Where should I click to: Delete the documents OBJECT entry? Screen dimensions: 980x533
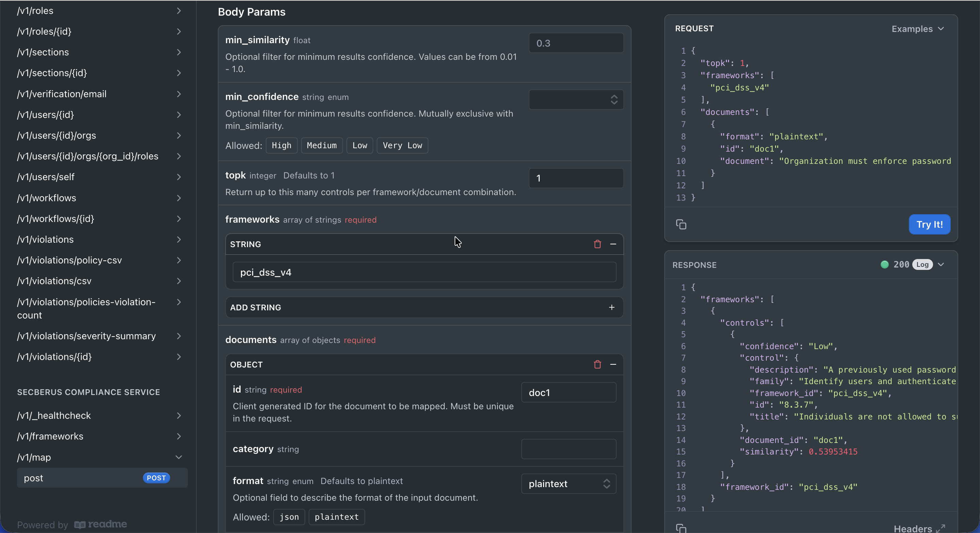597,364
